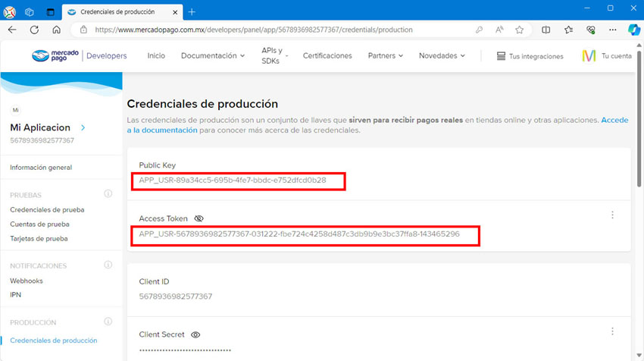Click the vertical scrollbar thumb

(639, 118)
